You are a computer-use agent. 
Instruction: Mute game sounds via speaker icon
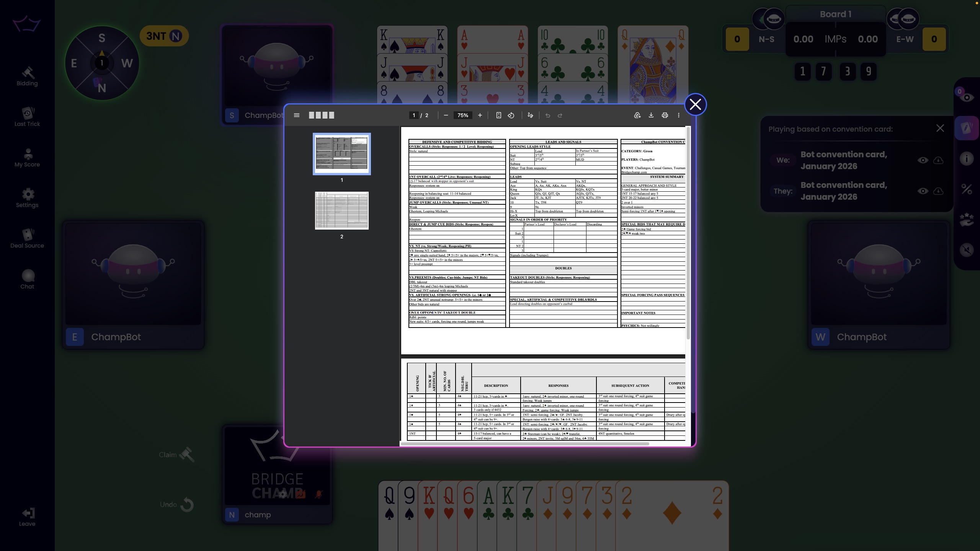pos(966,250)
